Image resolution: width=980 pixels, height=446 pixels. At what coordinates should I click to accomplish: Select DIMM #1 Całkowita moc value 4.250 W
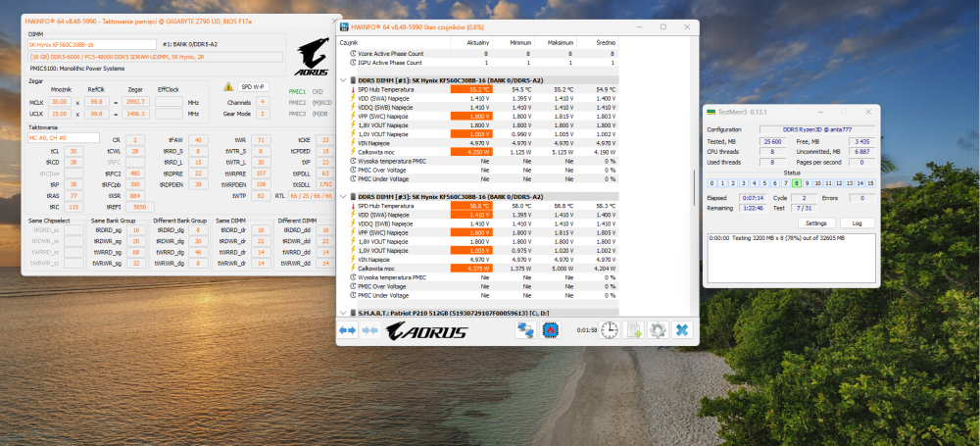click(x=471, y=152)
